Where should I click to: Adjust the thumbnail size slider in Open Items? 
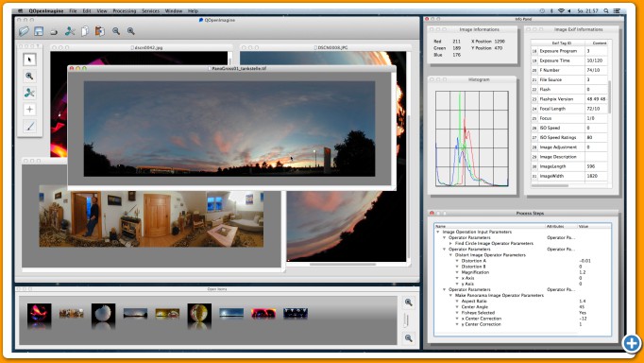pyautogui.click(x=407, y=320)
